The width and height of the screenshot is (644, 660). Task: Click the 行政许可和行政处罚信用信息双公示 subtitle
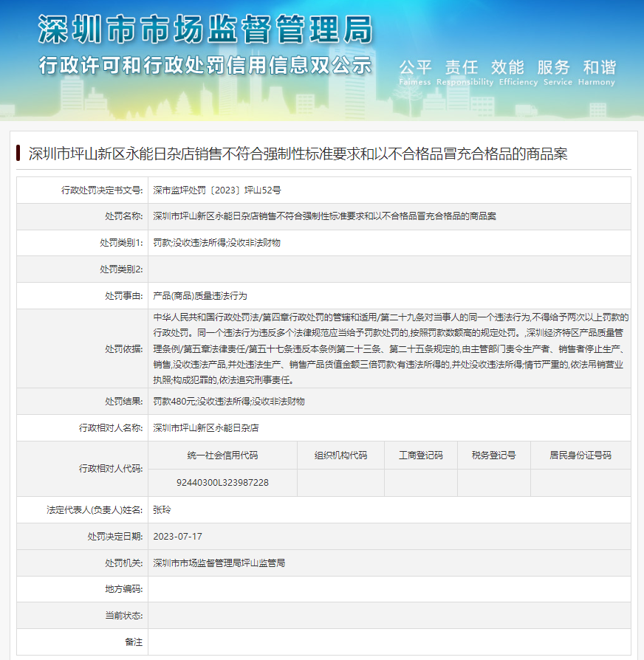pyautogui.click(x=205, y=66)
